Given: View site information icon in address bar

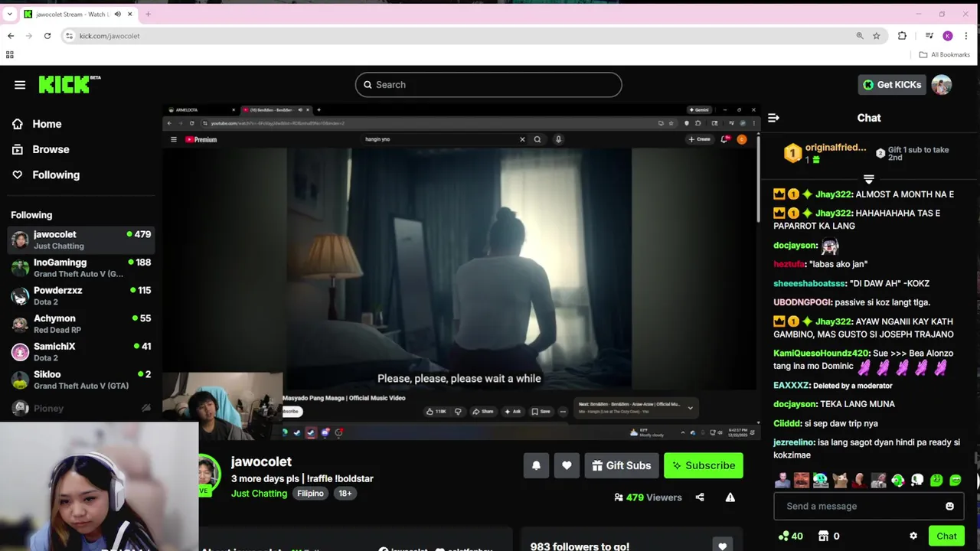Looking at the screenshot, I should click(x=69, y=36).
